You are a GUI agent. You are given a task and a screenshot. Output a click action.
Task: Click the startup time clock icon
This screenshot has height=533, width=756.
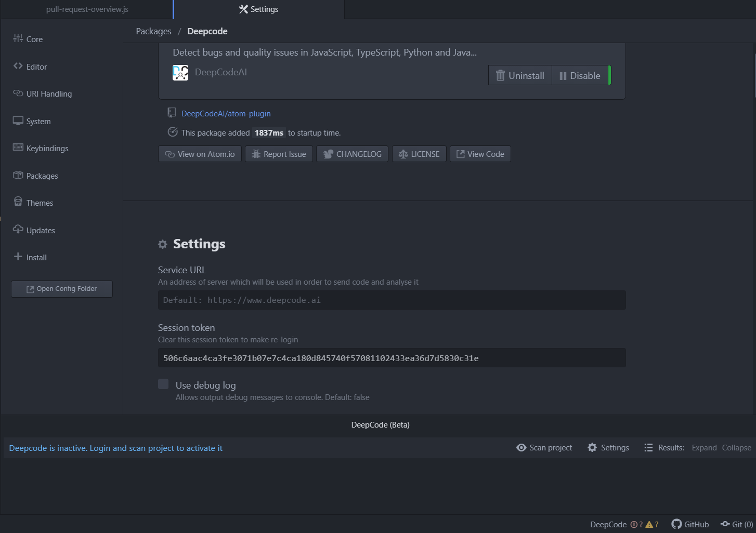173,132
